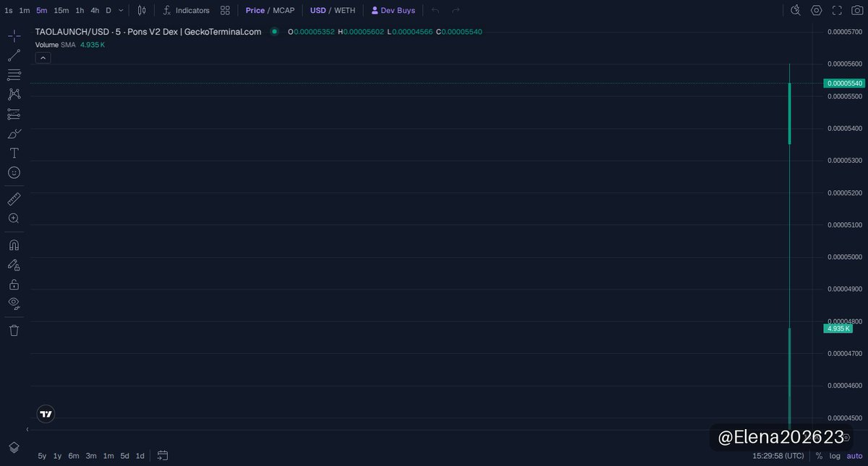Activate the zoom in tool
The image size is (868, 466).
[x=14, y=218]
